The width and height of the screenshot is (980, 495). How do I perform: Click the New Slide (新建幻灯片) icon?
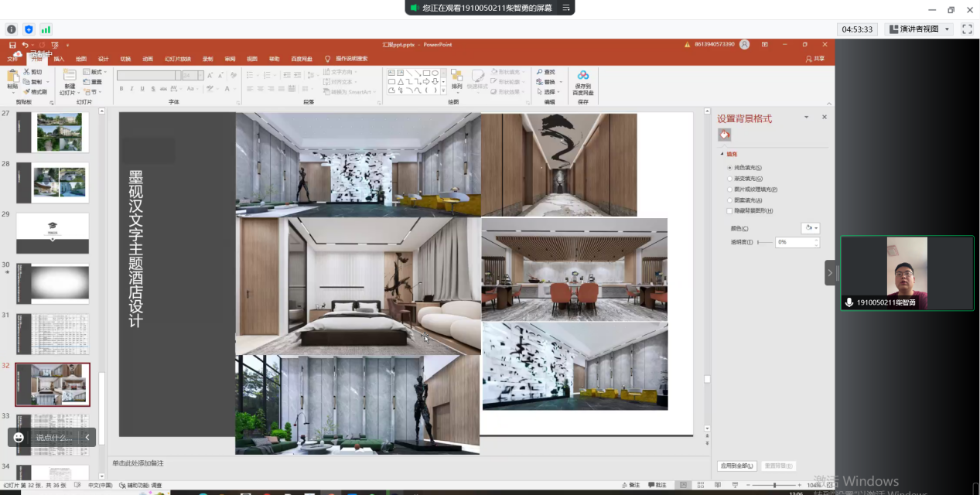(x=69, y=75)
